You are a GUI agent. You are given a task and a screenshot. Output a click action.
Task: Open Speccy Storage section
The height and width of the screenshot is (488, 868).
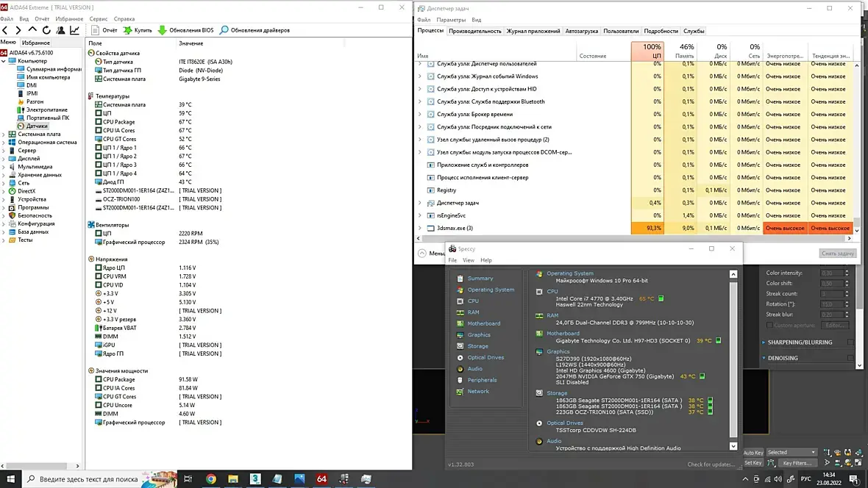(477, 346)
